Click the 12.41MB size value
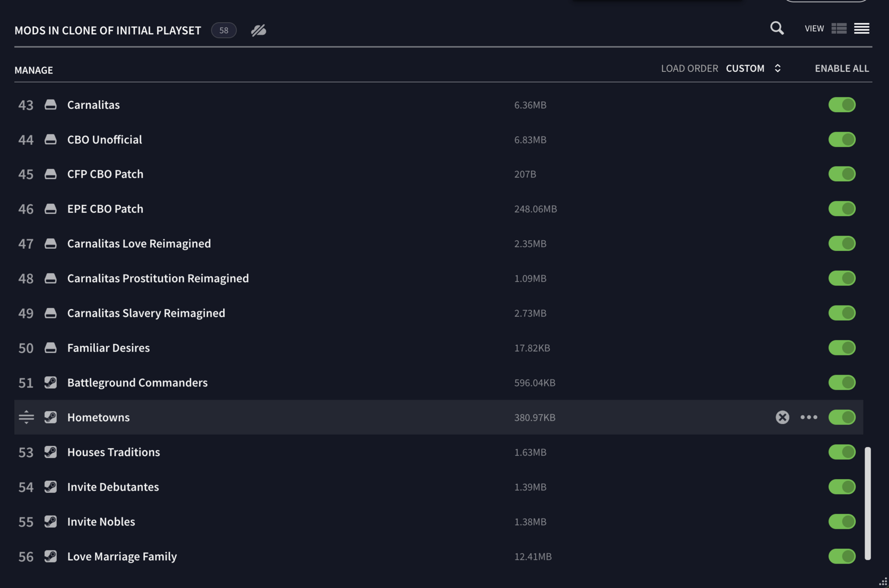The image size is (889, 588). tap(532, 556)
